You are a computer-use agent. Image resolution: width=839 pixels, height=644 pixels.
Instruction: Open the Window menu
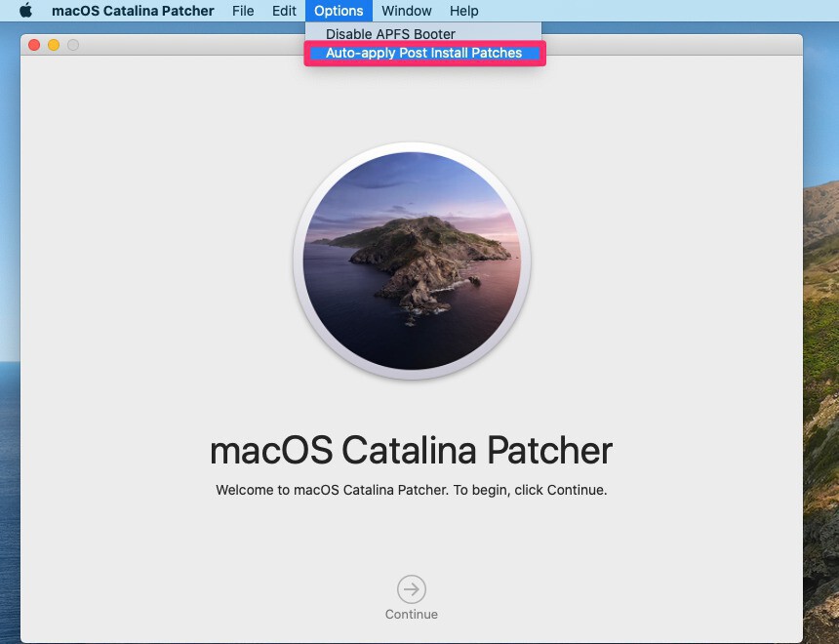(407, 11)
